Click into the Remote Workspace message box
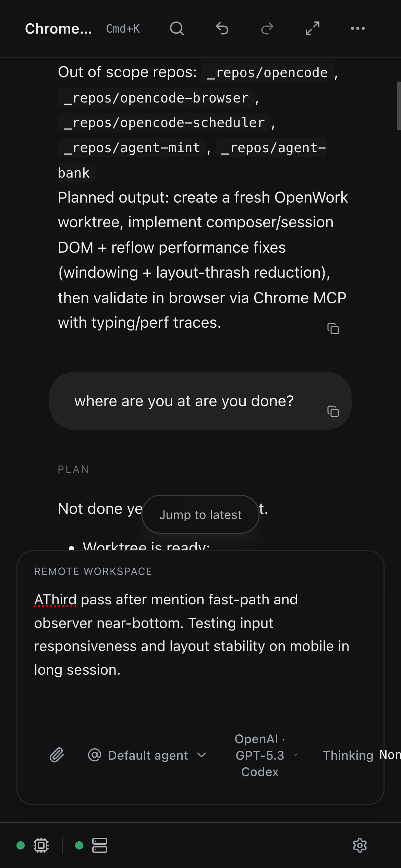Viewport: 401px width, 868px height. click(192, 634)
